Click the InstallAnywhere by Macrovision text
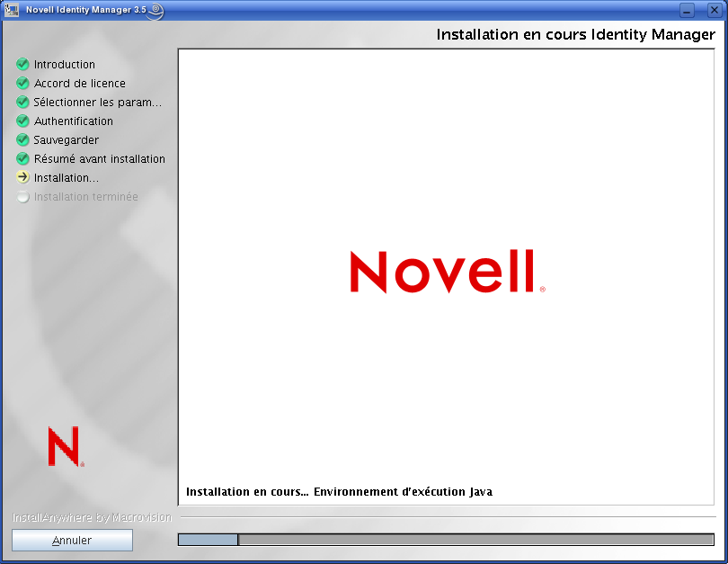728x564 pixels. (91, 517)
